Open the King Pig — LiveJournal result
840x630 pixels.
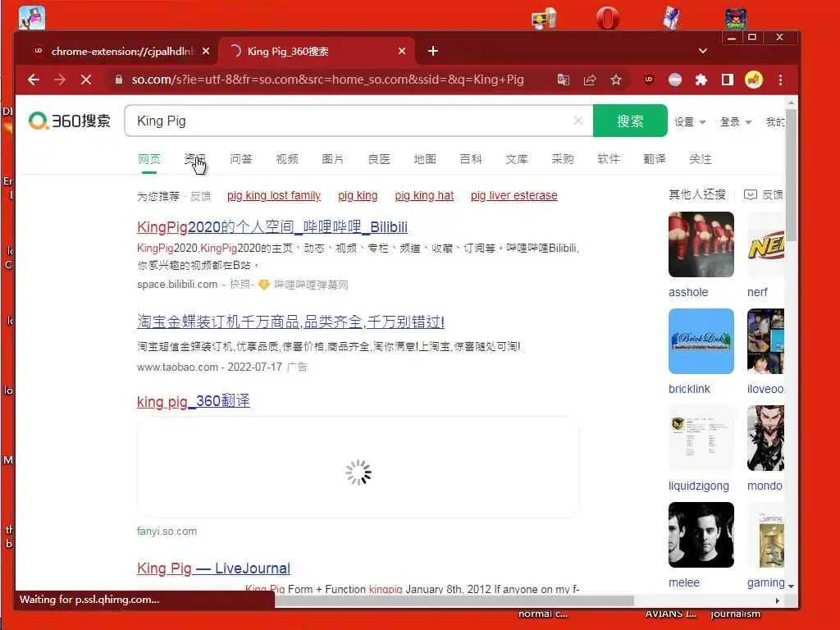tap(214, 568)
